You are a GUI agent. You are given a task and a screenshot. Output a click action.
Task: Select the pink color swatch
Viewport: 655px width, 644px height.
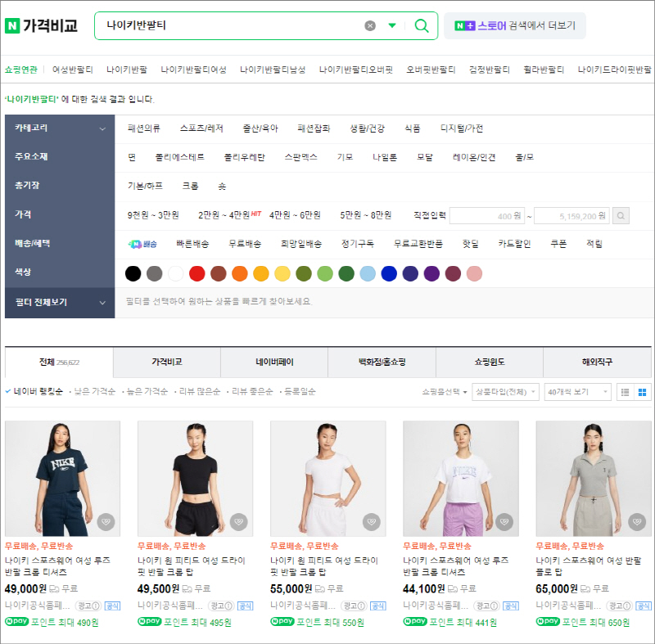tap(474, 274)
